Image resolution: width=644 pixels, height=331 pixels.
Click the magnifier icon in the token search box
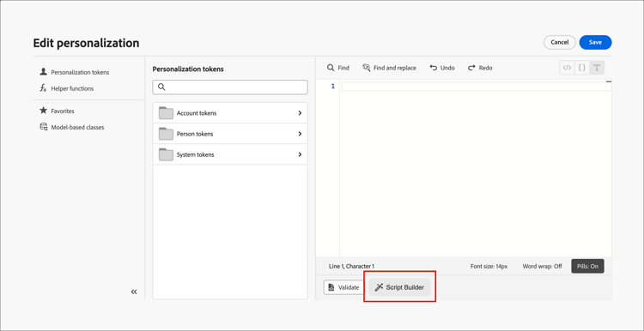(161, 87)
